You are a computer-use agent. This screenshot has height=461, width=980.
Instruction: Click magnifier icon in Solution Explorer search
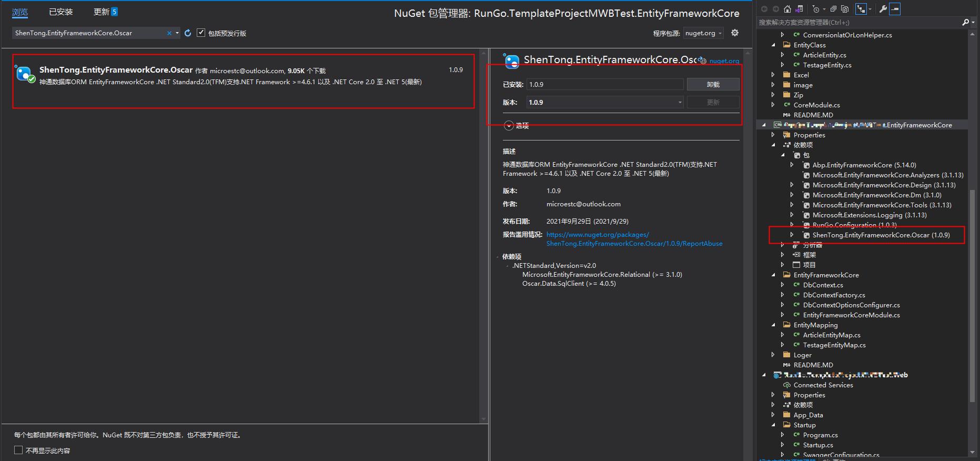[965, 22]
